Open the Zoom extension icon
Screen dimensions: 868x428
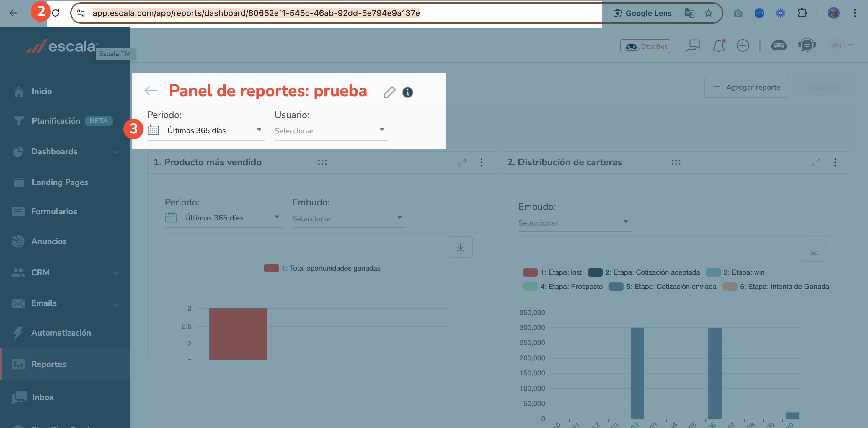(759, 13)
